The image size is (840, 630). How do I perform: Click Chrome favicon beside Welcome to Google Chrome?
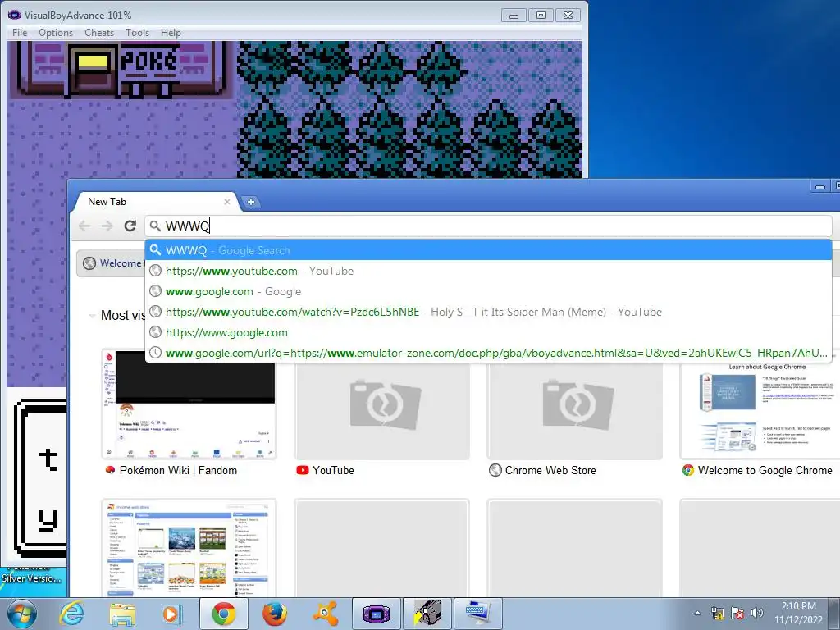tap(688, 470)
